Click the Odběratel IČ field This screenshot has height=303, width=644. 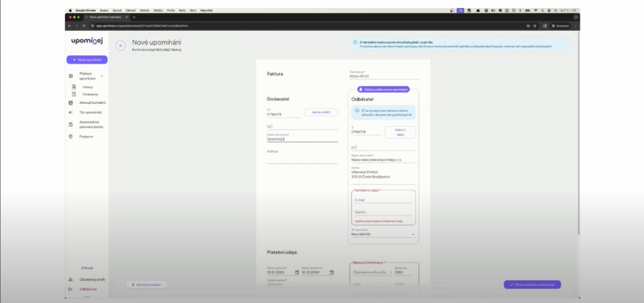coord(367,131)
